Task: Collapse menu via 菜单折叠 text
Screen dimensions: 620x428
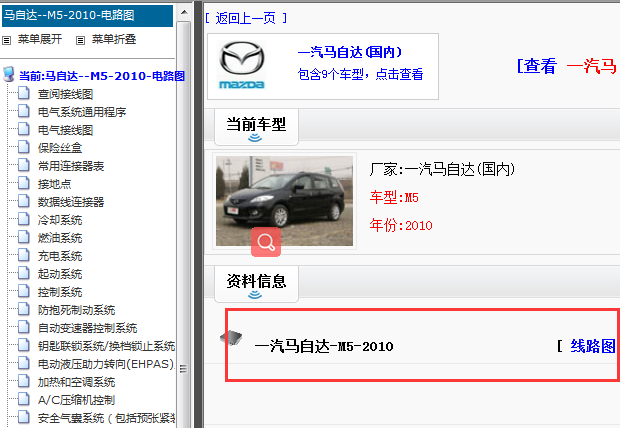Action: click(114, 39)
